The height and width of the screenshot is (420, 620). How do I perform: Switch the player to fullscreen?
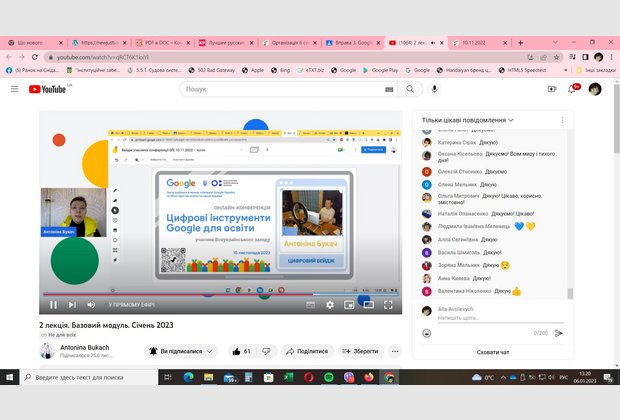(x=388, y=304)
